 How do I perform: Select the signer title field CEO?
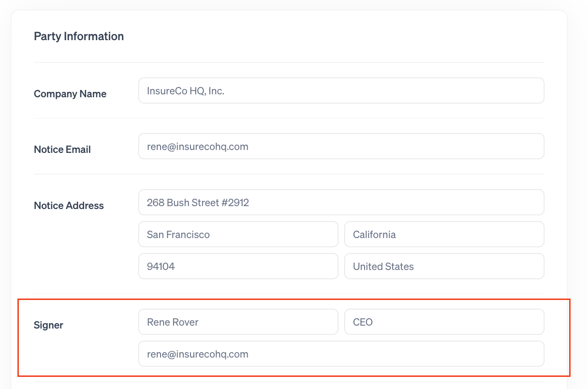coord(444,322)
